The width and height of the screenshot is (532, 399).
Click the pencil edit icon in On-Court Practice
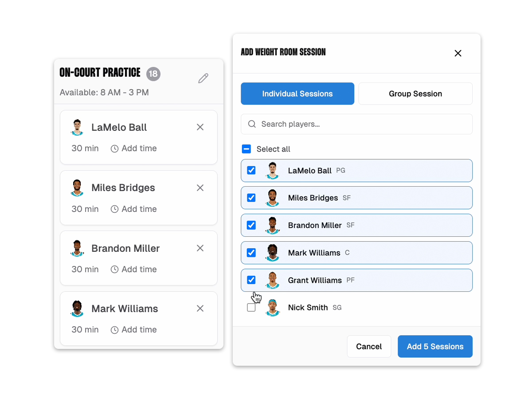coord(203,78)
